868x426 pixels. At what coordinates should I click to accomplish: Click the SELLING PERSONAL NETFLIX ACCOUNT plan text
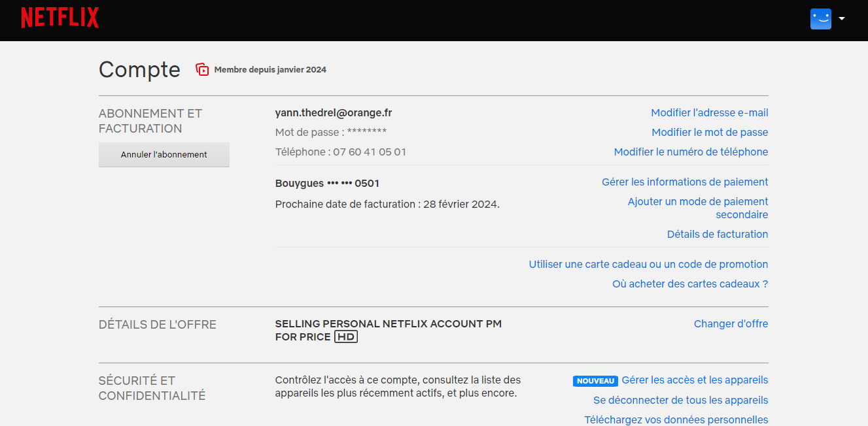pyautogui.click(x=389, y=331)
